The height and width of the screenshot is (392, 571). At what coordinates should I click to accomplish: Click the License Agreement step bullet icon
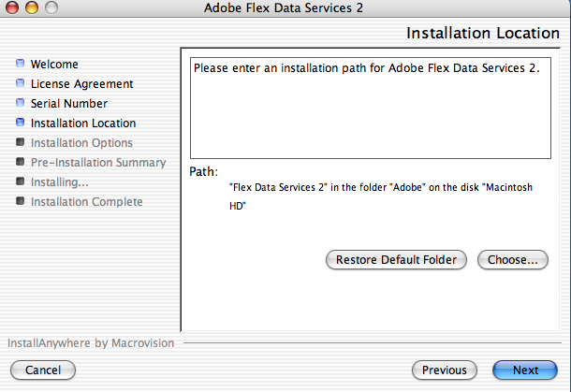point(21,83)
